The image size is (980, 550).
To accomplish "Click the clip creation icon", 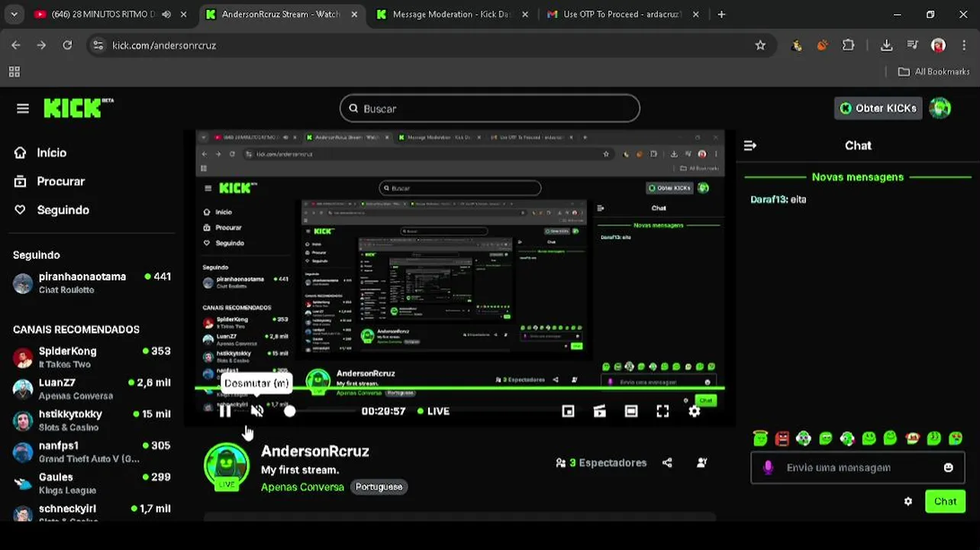I will [600, 411].
